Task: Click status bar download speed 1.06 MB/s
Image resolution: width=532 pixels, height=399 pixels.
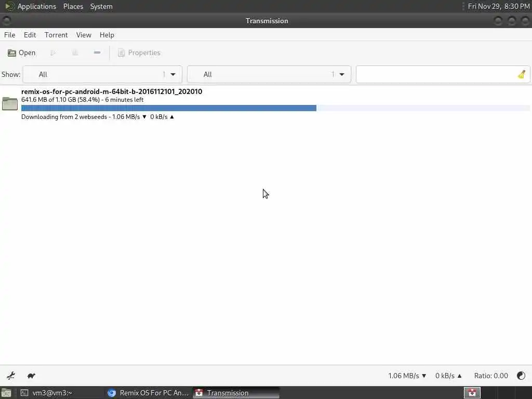Action: pos(407,376)
